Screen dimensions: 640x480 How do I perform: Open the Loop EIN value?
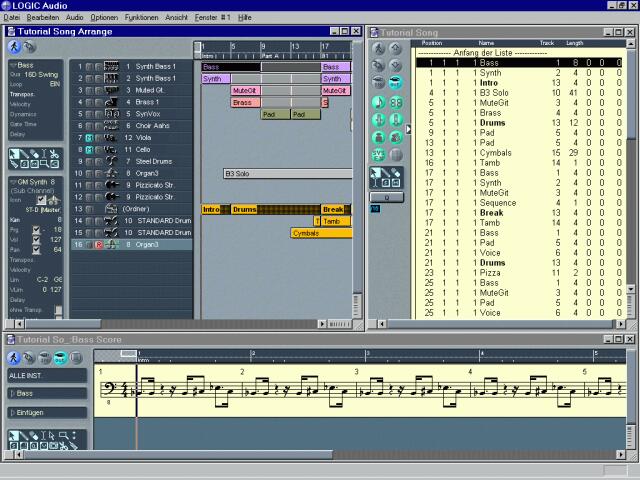(55, 84)
